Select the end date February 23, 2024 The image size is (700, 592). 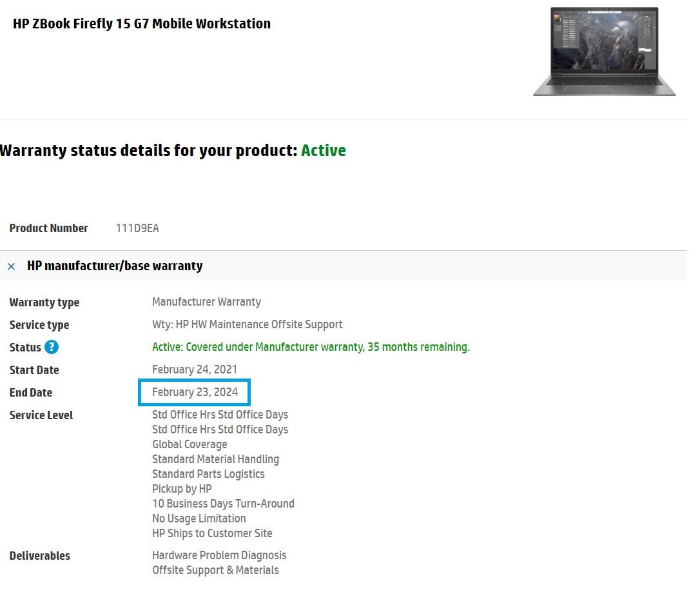[x=195, y=392]
